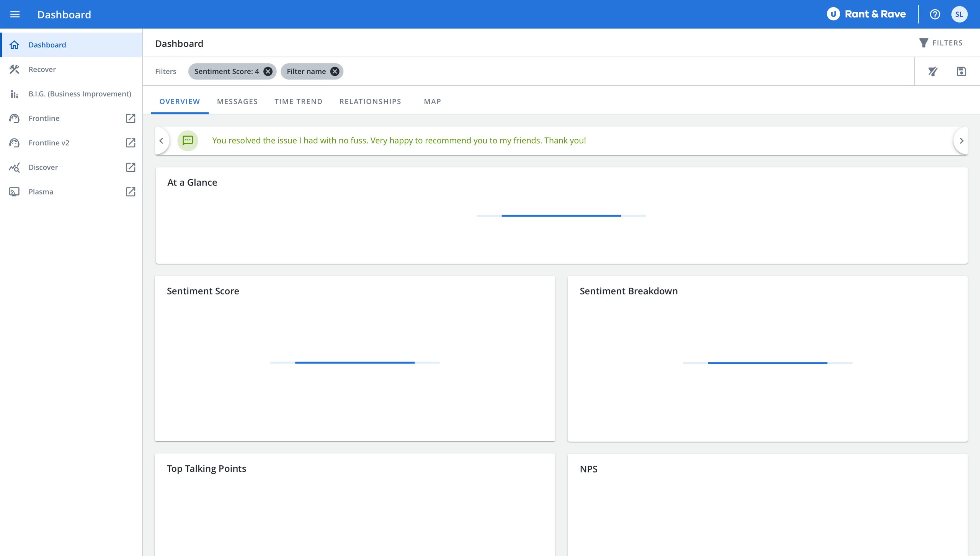Click the Dashboard home icon in sidebar

point(14,45)
